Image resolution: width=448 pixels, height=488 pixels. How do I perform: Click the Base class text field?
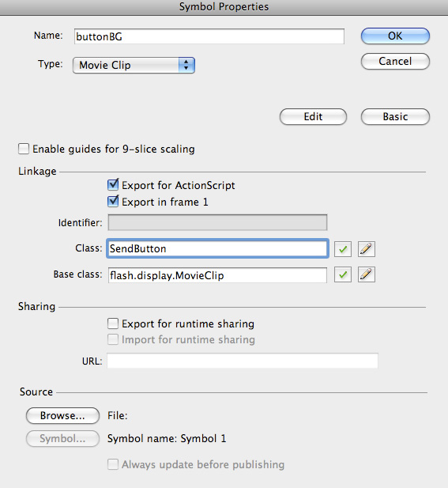coord(217,275)
